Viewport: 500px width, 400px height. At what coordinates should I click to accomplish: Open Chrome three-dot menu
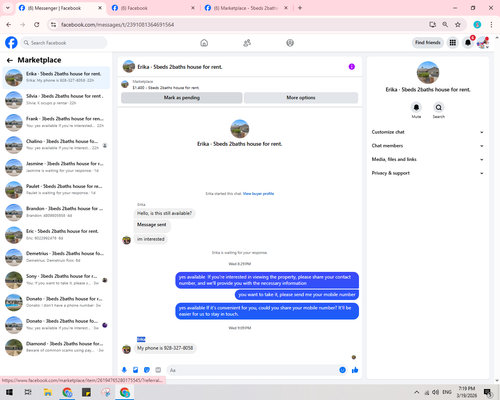point(491,25)
